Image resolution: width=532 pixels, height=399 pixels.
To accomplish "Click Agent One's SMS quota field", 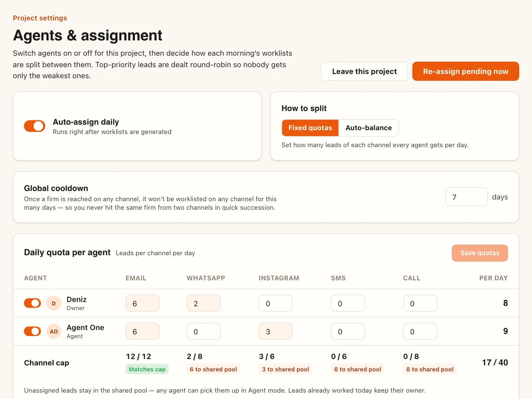I will 348,331.
